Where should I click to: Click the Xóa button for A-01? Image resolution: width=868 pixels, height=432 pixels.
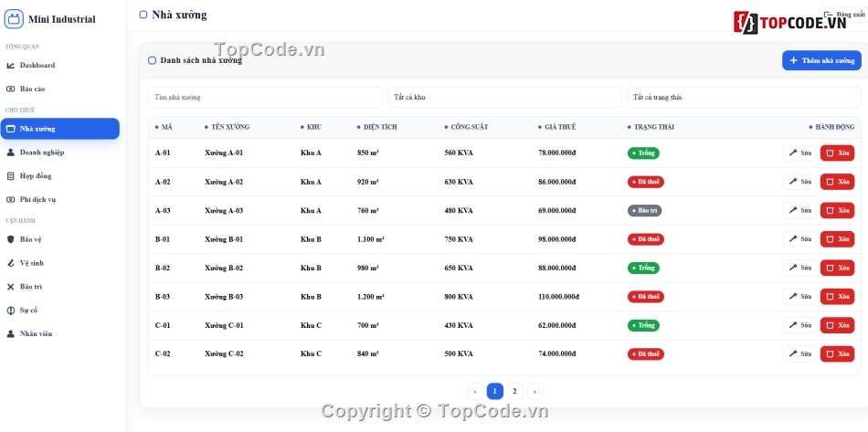coord(837,153)
